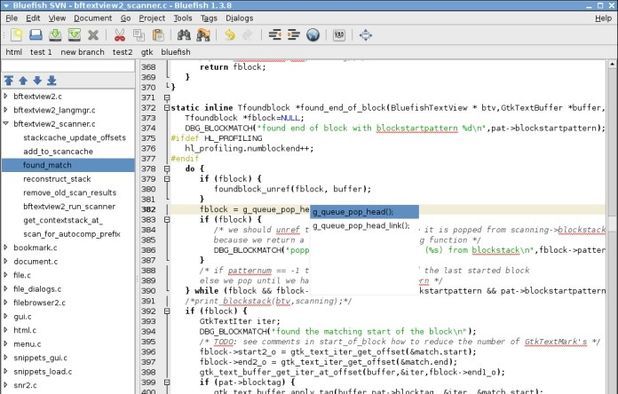Preview in browser with globe icon
This screenshot has height=394, width=618.
[x=313, y=35]
